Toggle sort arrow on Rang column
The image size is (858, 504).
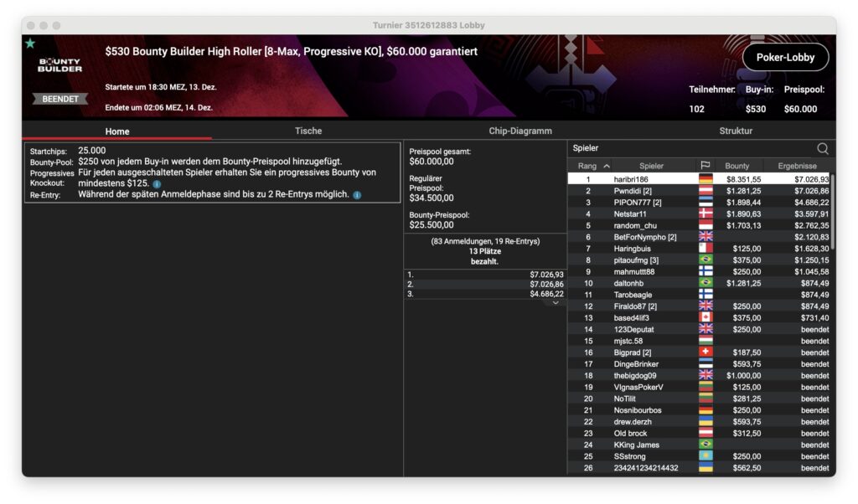pos(607,166)
